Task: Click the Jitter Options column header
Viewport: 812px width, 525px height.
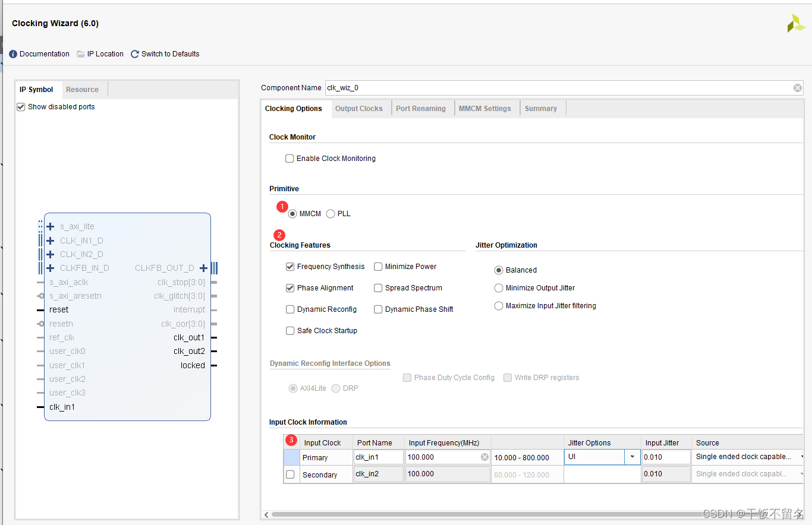Action: (602, 442)
